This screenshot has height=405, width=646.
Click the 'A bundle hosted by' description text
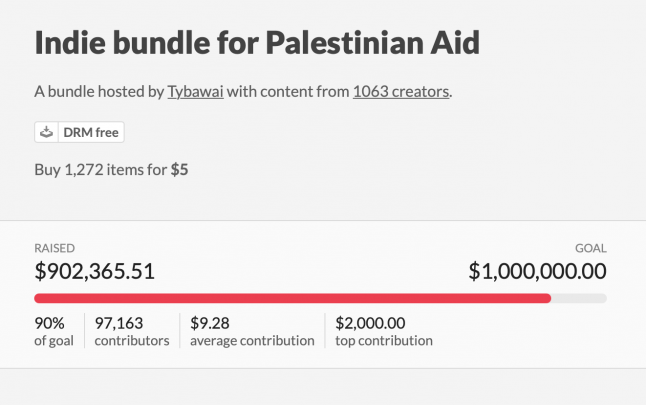pyautogui.click(x=98, y=92)
